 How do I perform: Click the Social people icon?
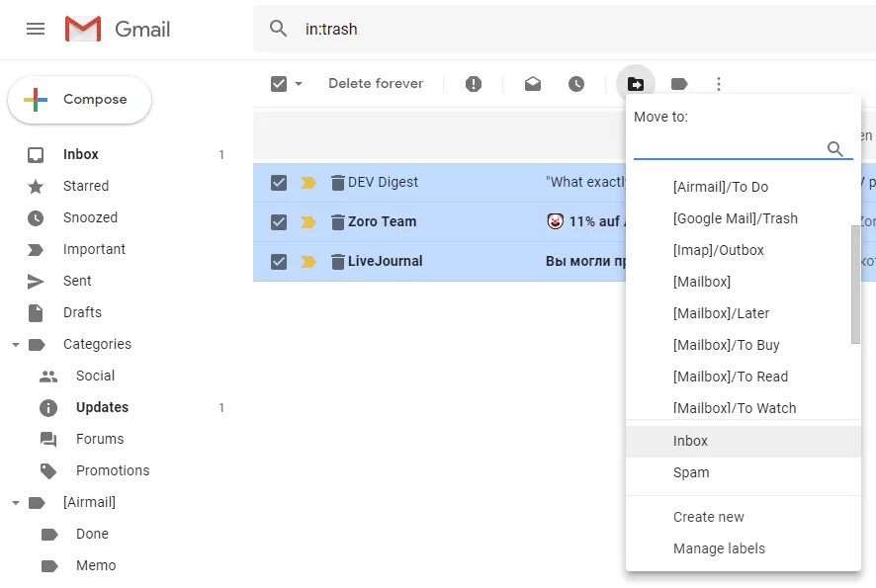48,377
